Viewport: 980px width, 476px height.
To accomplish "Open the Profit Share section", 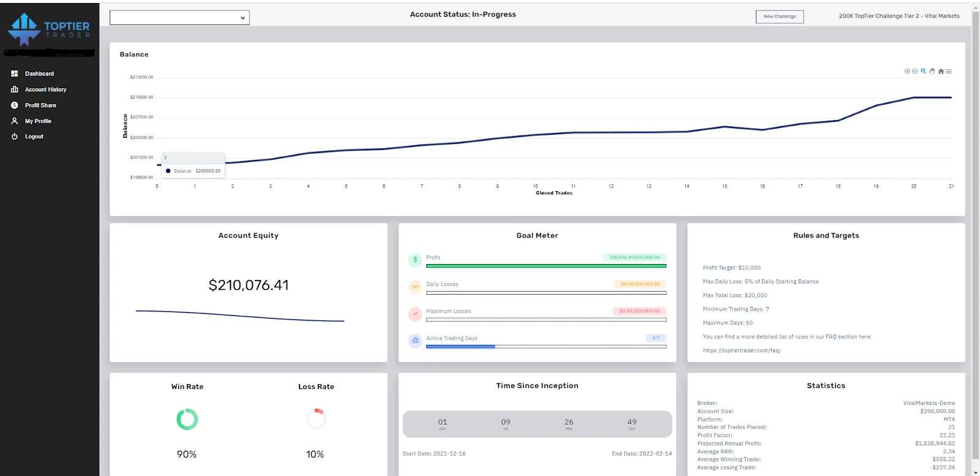I will 40,105.
